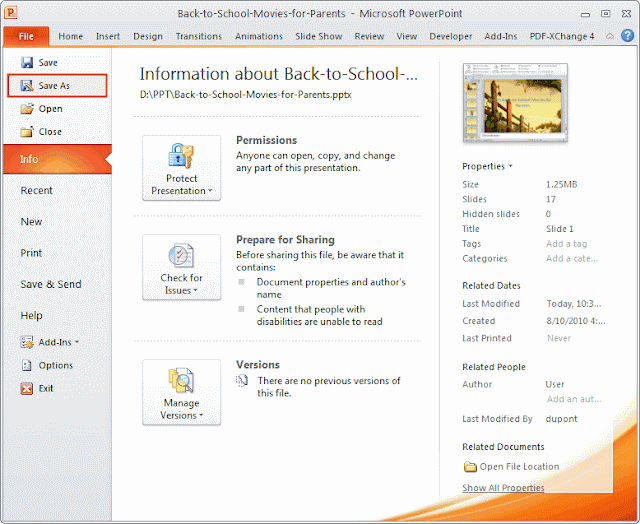Click Add a category field

572,258
